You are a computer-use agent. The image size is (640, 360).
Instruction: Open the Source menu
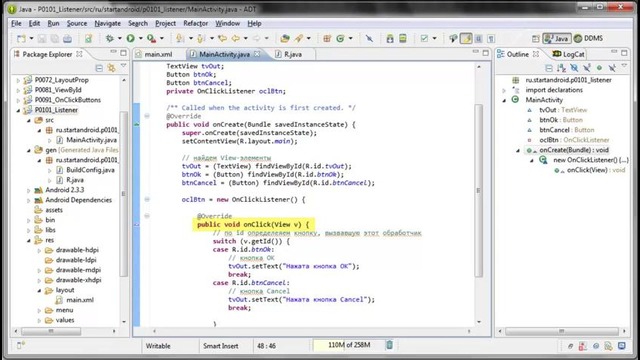[77, 23]
